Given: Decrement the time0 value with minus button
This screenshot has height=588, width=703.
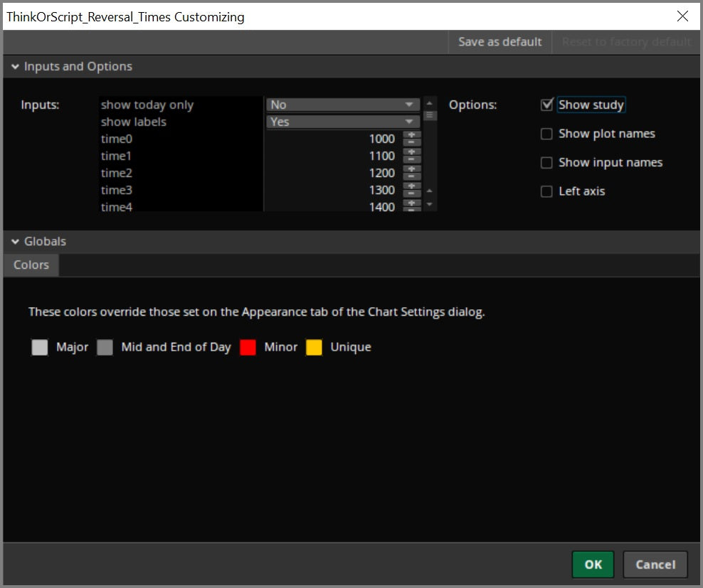Looking at the screenshot, I should pos(411,142).
